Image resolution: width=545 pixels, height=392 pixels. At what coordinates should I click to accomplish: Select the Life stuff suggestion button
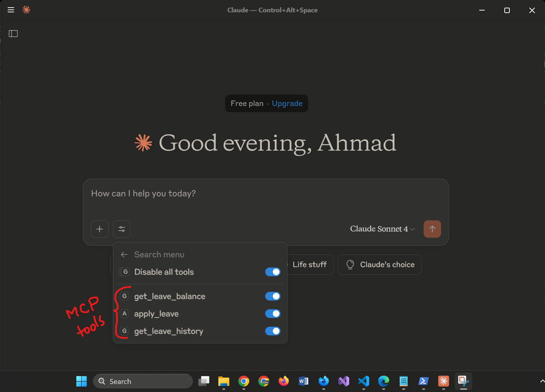(310, 265)
